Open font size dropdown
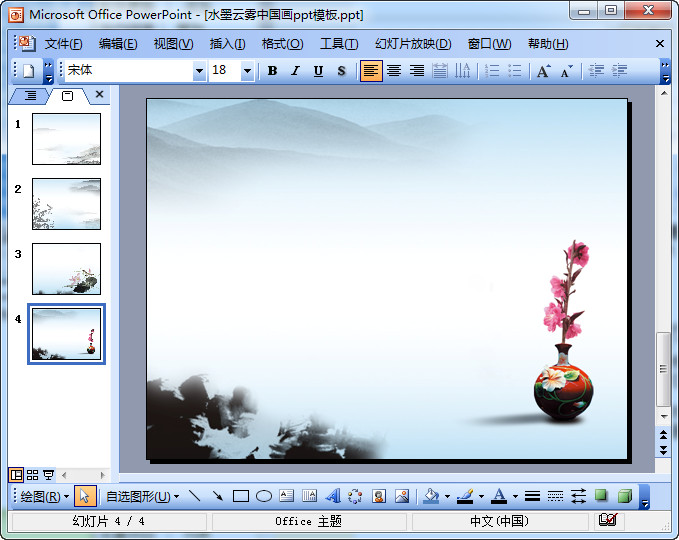The width and height of the screenshot is (679, 540). (247, 71)
